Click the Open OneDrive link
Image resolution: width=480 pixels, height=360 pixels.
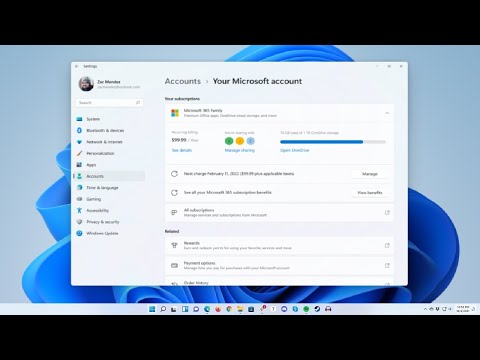(295, 150)
